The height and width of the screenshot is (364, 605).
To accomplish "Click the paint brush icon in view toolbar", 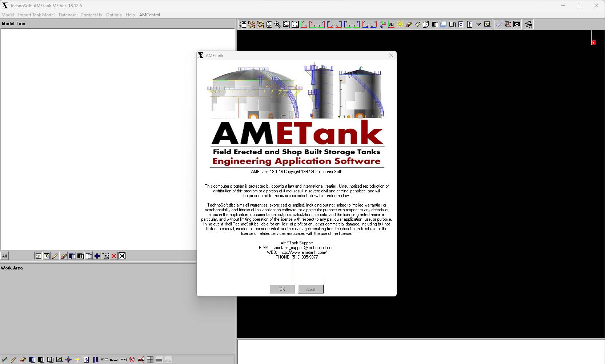I will pyautogui.click(x=417, y=24).
